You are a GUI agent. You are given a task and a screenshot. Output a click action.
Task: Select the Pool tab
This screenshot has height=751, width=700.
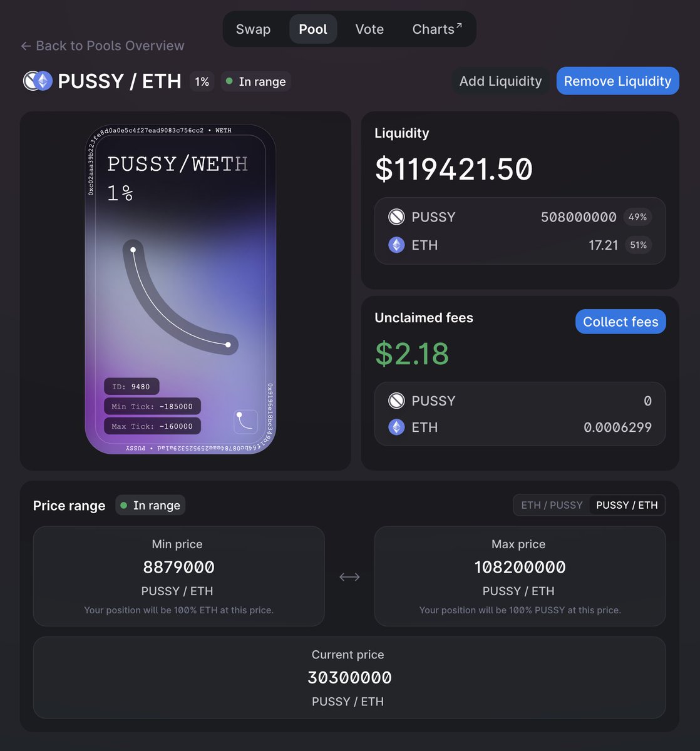313,29
